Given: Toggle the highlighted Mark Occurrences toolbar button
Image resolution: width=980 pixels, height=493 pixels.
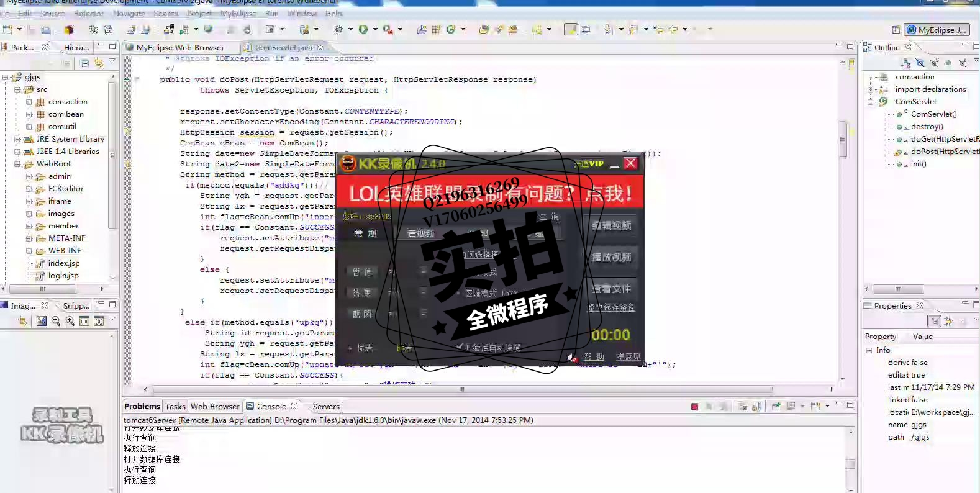Looking at the screenshot, I should (x=571, y=29).
